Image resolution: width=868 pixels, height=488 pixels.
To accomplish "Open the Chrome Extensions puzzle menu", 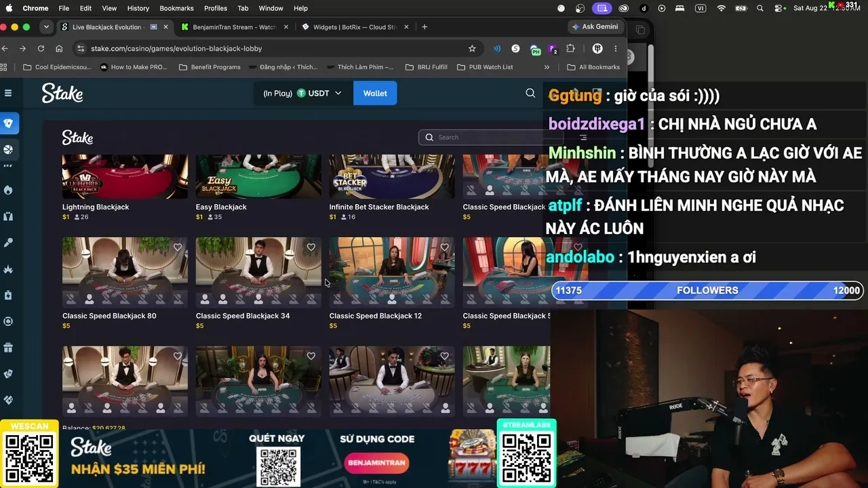I will pyautogui.click(x=570, y=49).
